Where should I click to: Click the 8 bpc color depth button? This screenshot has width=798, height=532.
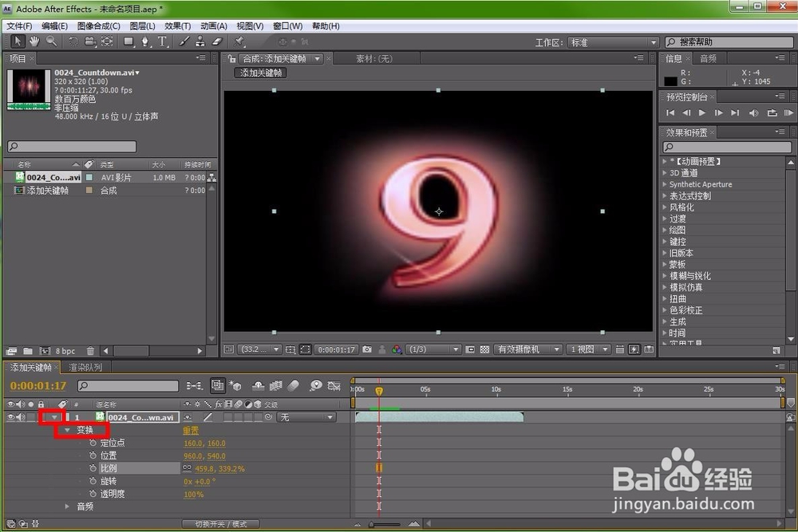point(65,351)
